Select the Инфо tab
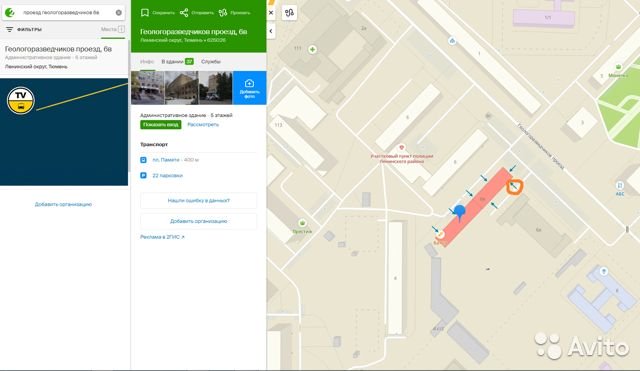Viewport: 640px width, 371px height. 147,62
